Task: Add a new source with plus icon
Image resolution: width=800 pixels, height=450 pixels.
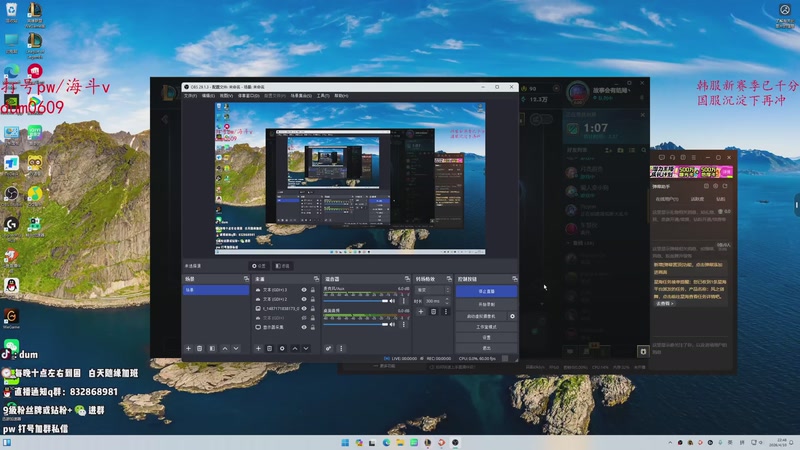Action: click(x=258, y=348)
